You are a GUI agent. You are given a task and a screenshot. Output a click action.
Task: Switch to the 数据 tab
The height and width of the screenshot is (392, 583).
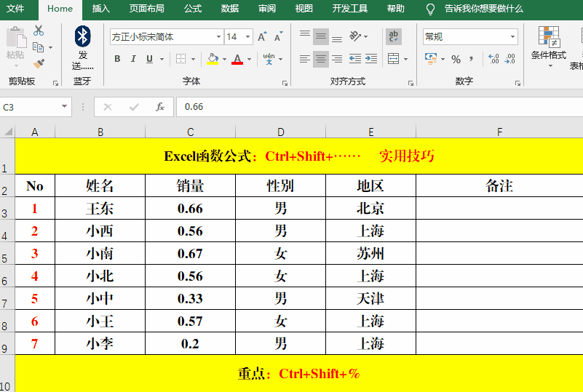230,9
